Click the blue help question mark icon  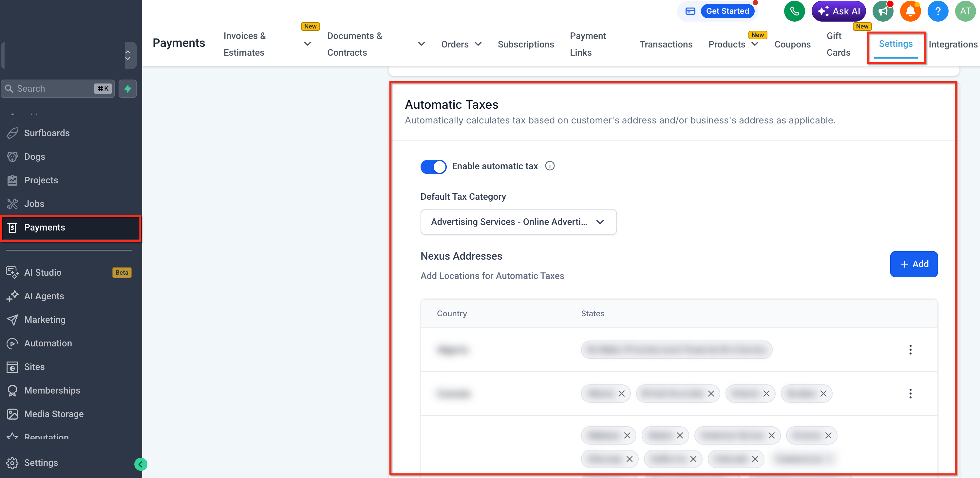point(937,11)
